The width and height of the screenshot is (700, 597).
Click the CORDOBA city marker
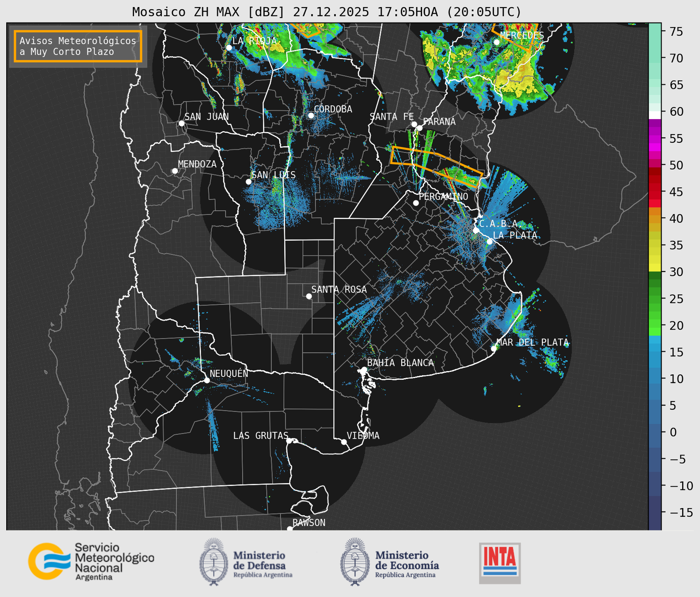pos(311,115)
